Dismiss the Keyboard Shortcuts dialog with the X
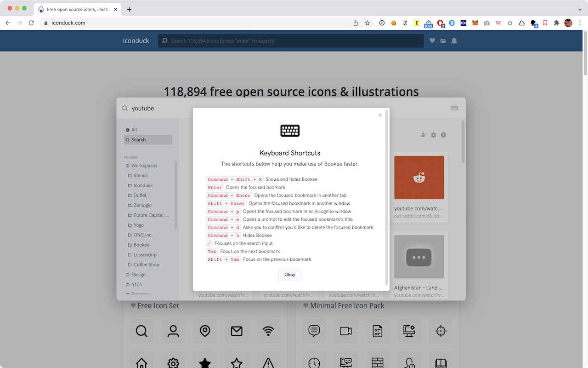The image size is (588, 368). (380, 115)
